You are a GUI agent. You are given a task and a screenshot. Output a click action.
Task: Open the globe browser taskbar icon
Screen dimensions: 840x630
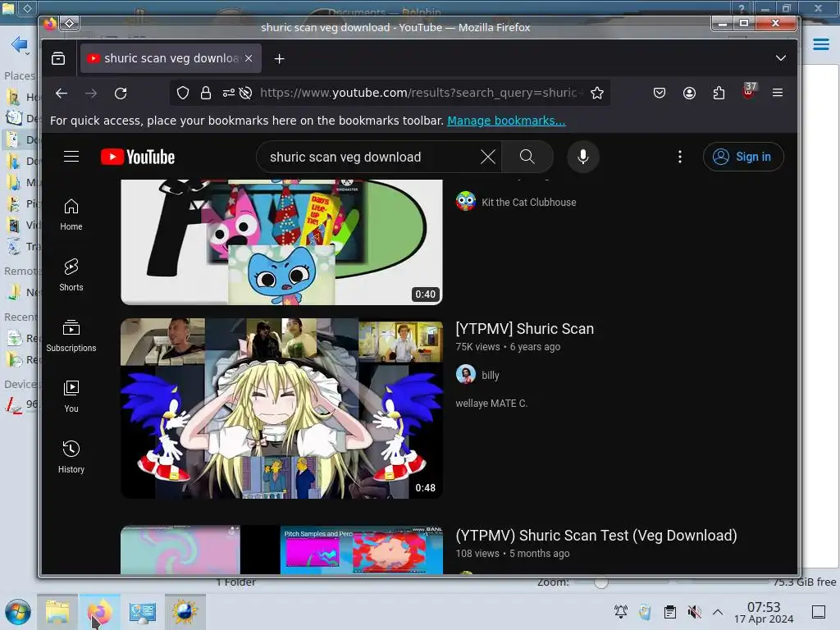(185, 612)
